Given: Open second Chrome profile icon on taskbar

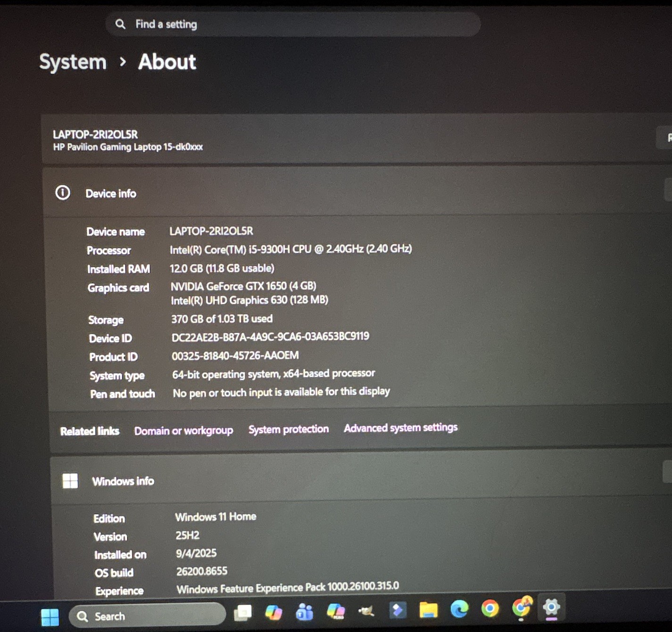Looking at the screenshot, I should (x=522, y=607).
